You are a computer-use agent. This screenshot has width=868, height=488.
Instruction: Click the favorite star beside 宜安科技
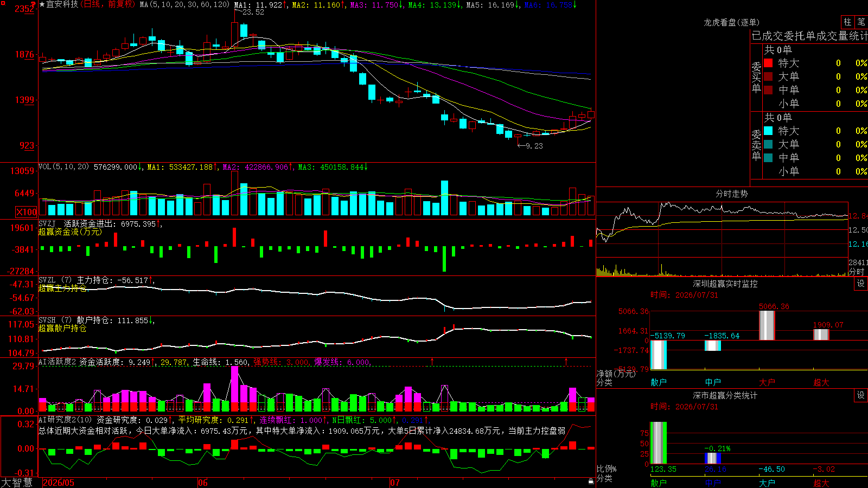coord(42,4)
